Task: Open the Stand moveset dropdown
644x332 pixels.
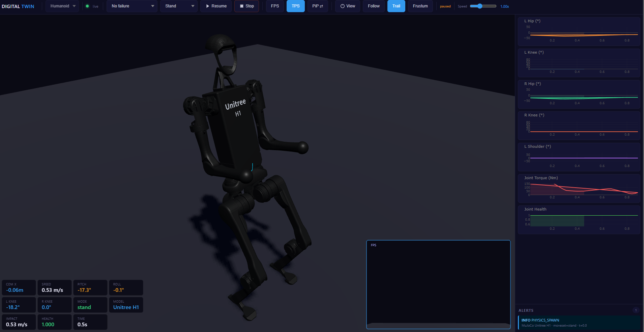Action: pyautogui.click(x=179, y=6)
